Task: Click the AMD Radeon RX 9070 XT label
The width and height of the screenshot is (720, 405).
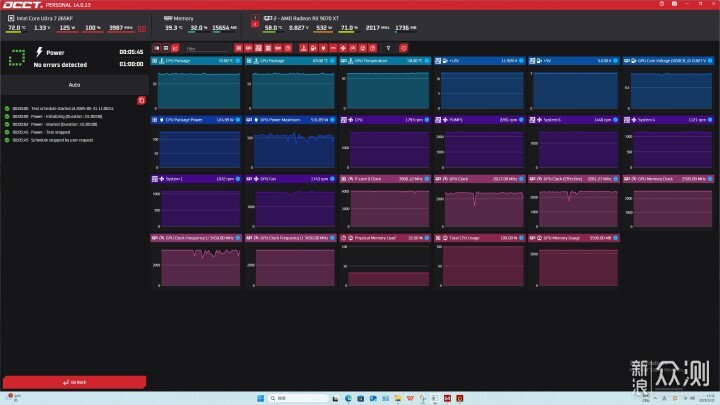Action: pyautogui.click(x=306, y=18)
